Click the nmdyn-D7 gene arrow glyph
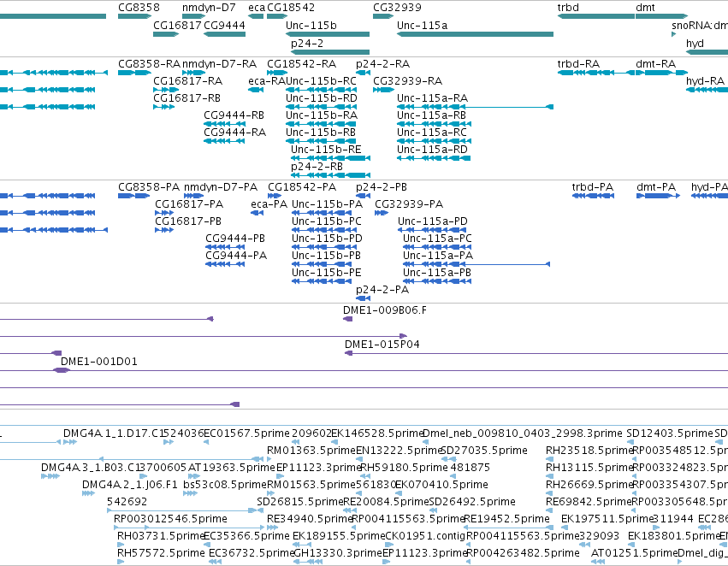 193,16
